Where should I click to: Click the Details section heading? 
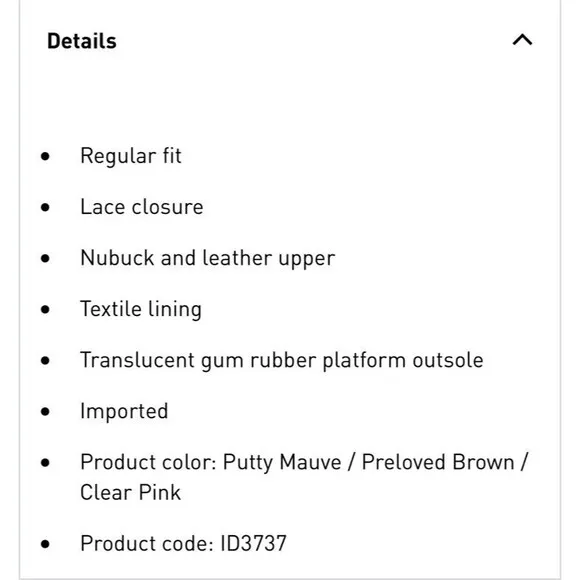(x=82, y=41)
